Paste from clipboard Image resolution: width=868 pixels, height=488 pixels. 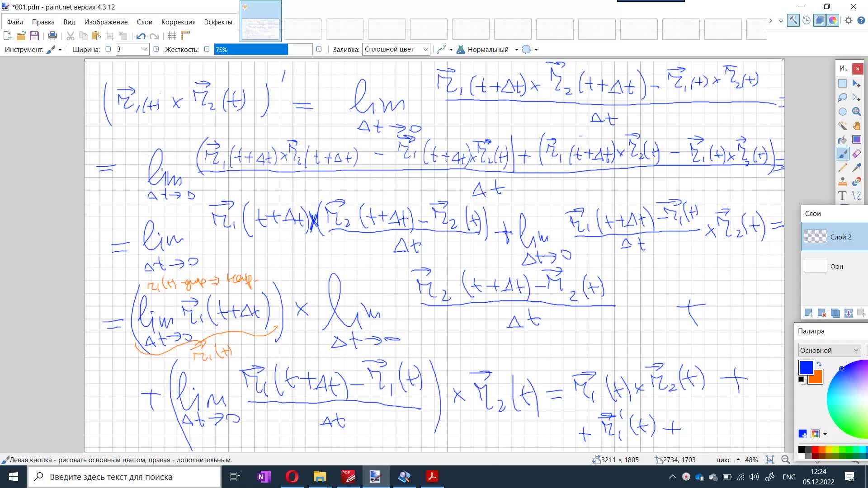[x=96, y=36]
